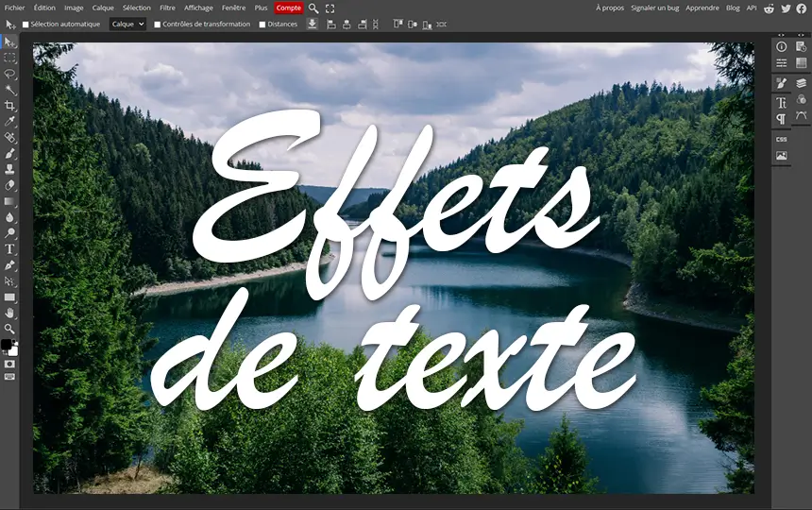
Task: Open the image Layer Comps panel icon
Action: pos(782,155)
